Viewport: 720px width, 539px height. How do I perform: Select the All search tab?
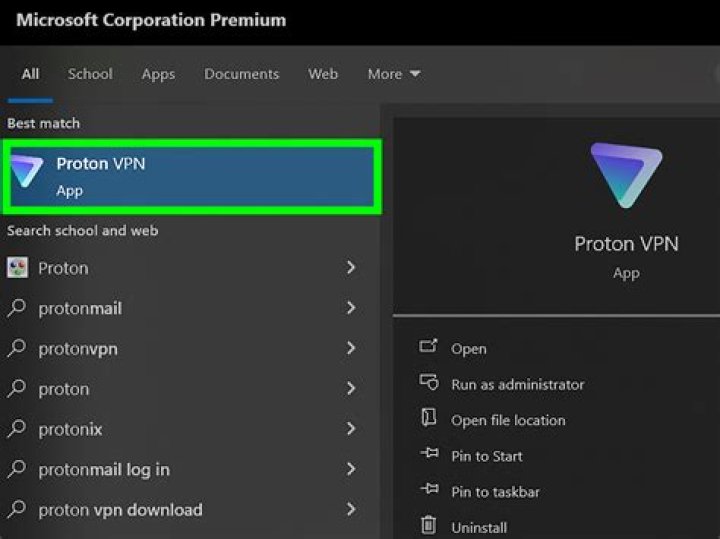point(30,74)
